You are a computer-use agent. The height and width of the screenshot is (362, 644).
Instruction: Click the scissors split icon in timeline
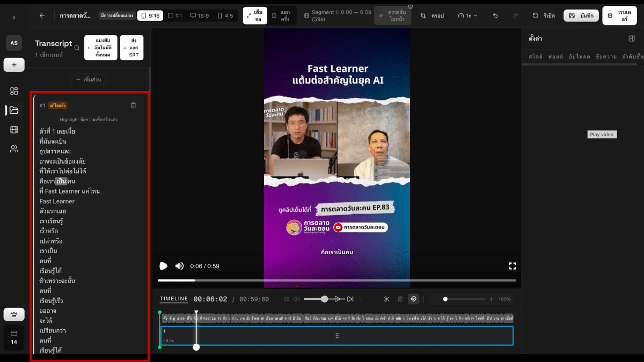387,299
